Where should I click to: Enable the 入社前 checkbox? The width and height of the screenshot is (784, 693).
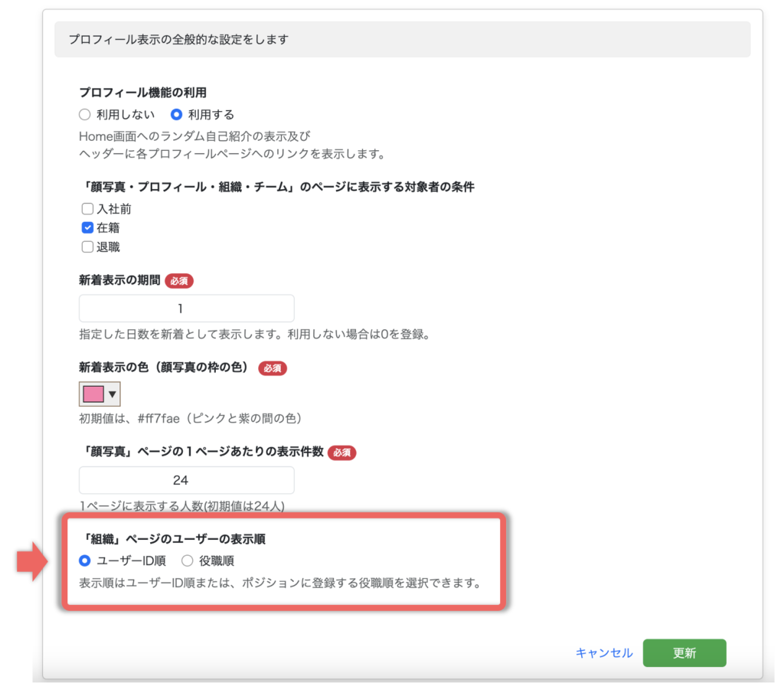point(87,208)
